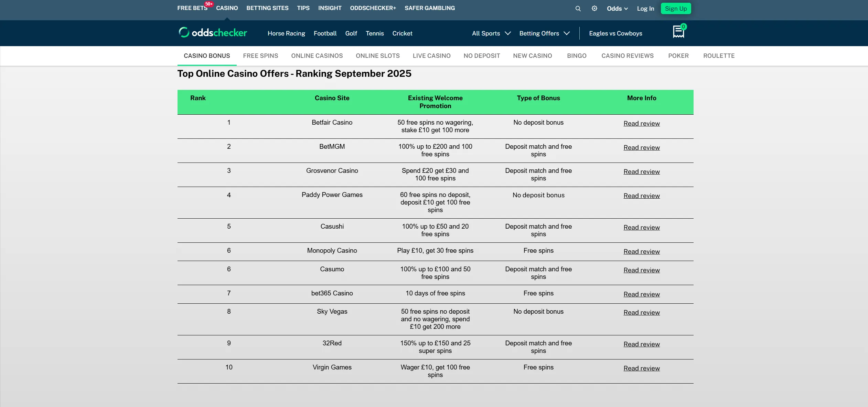Click the Log In link

coord(645,9)
